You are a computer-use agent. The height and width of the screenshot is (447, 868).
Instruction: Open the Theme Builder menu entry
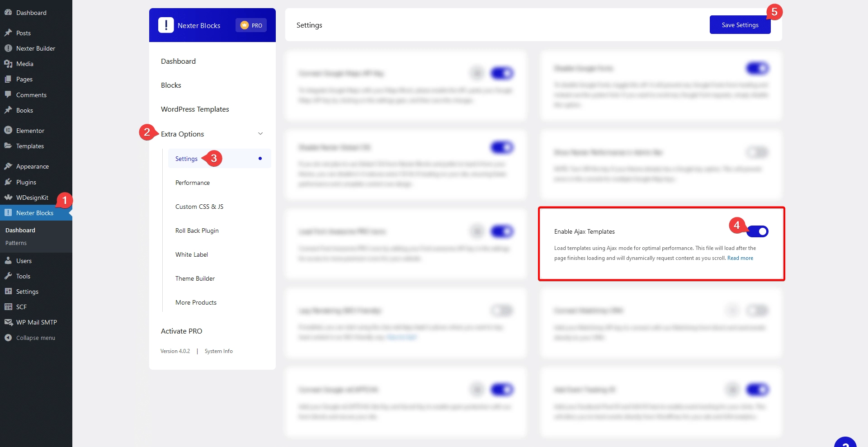(x=195, y=278)
